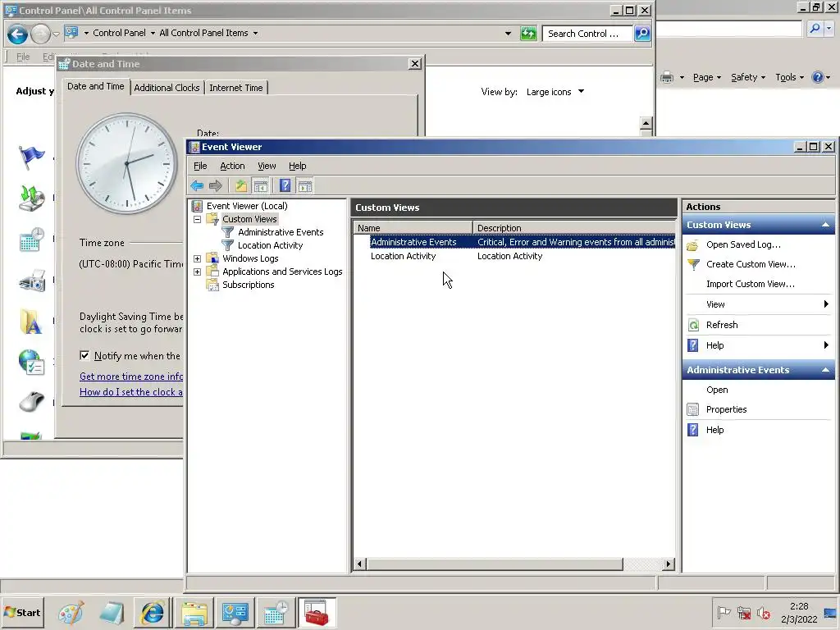Select Windows Logs in the tree
840x630 pixels.
tap(250, 258)
